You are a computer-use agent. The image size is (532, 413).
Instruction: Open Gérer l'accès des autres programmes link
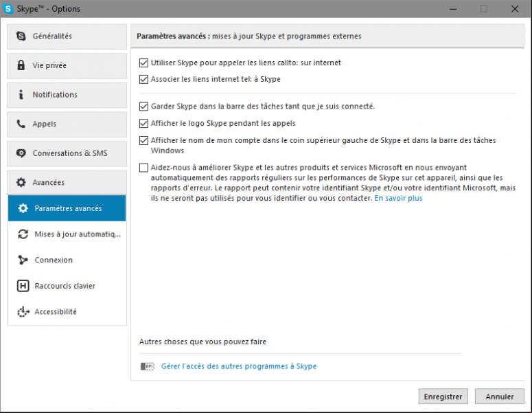coord(238,366)
